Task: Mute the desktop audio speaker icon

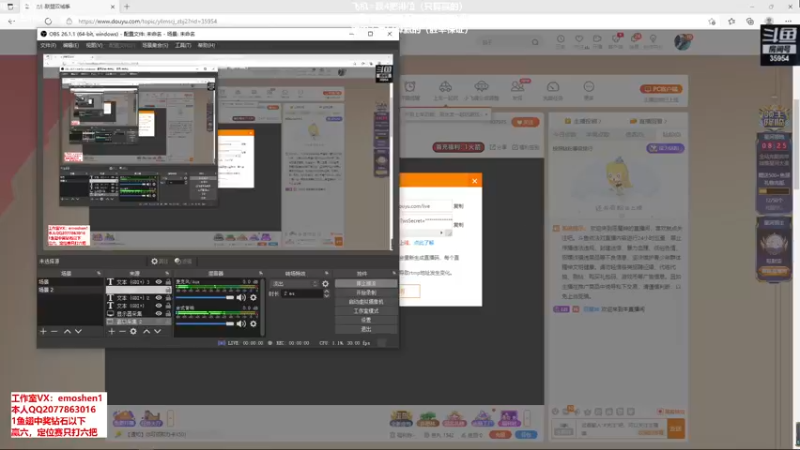Action: point(241,323)
